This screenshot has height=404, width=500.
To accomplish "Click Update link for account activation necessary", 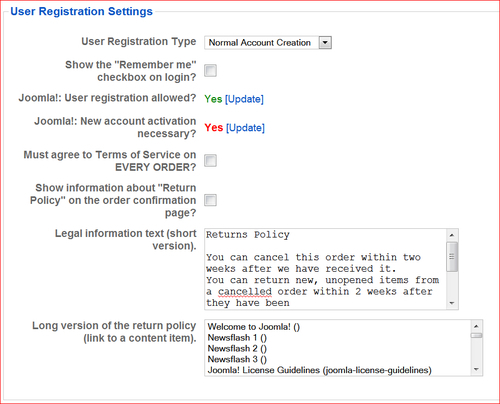I will tap(245, 128).
